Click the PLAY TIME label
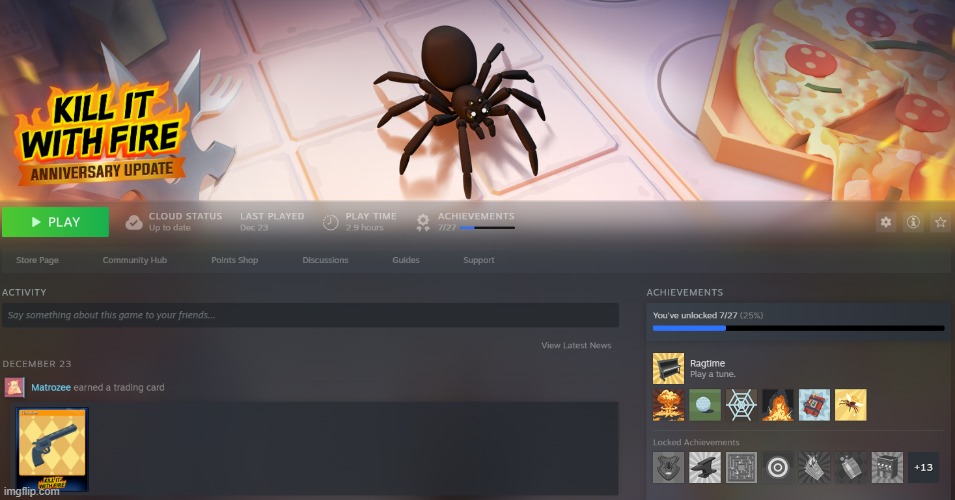This screenshot has width=955, height=500. [371, 216]
